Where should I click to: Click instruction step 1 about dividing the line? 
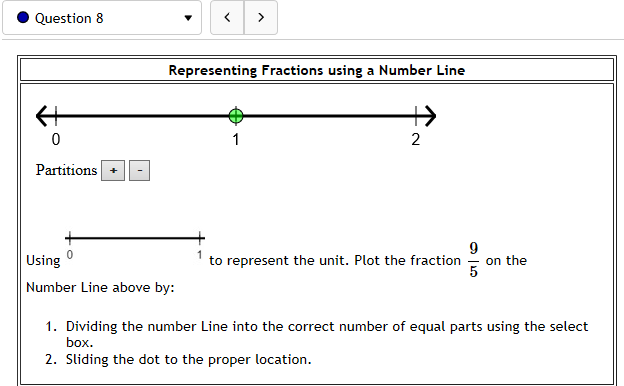[x=316, y=334]
